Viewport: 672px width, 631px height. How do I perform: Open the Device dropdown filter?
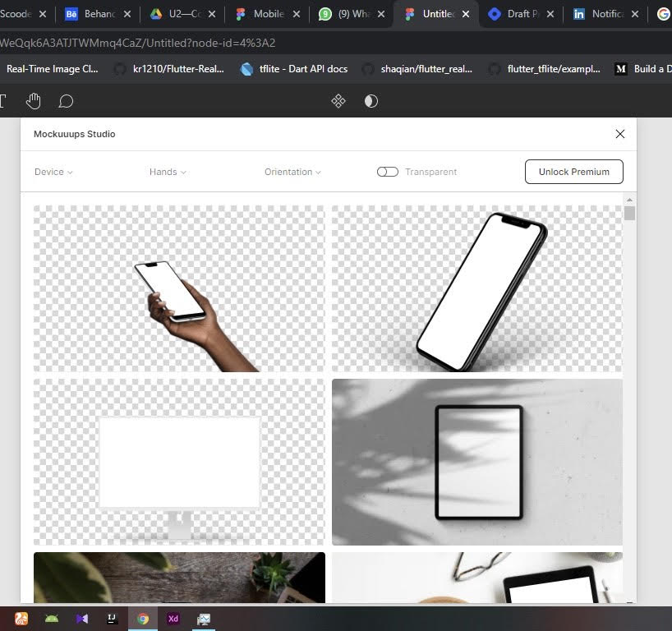53,172
